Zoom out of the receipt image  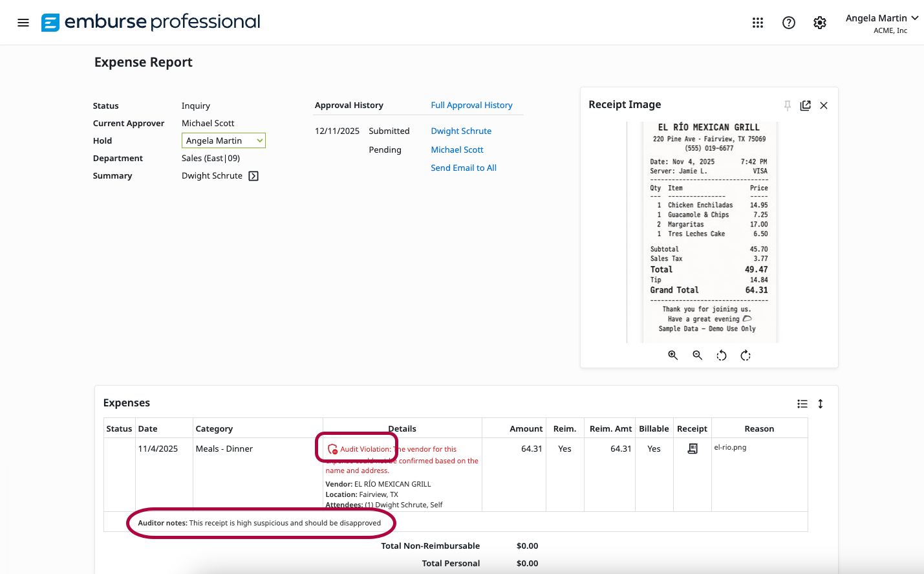697,355
